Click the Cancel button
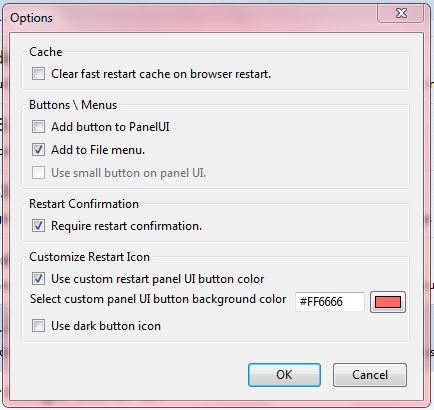Image resolution: width=434 pixels, height=410 pixels. coord(370,375)
